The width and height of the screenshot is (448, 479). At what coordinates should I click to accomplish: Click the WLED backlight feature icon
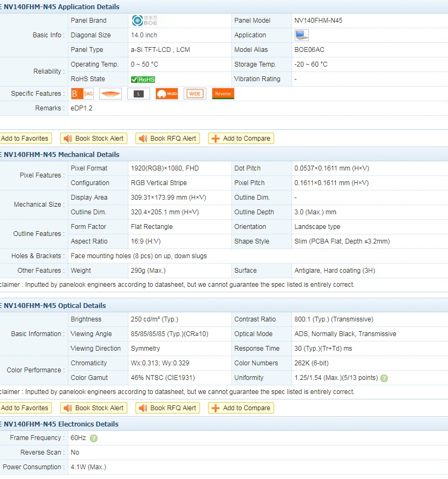coord(167,94)
